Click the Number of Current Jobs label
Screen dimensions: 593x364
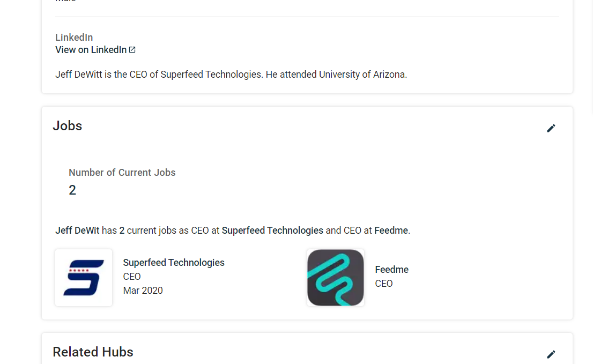(x=122, y=173)
